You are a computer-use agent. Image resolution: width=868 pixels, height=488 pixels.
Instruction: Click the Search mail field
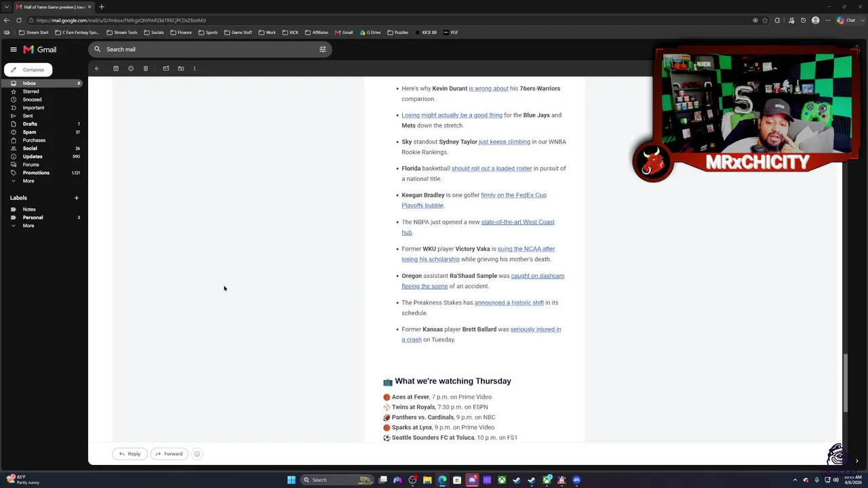coord(210,49)
